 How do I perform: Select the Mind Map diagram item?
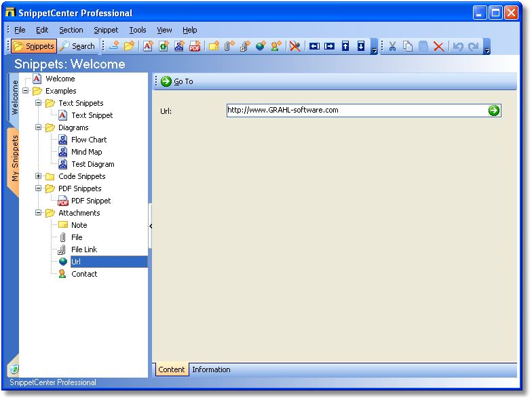(x=87, y=152)
